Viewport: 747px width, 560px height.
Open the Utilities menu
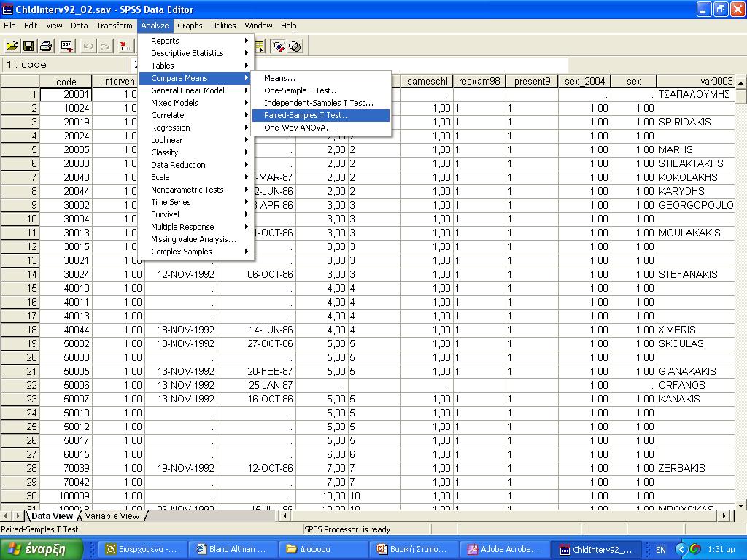tap(223, 26)
